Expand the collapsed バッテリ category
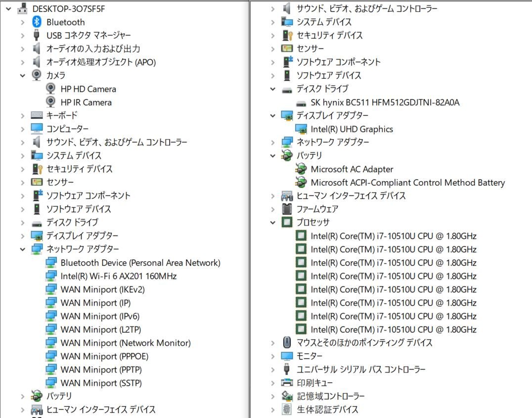 [x=23, y=396]
